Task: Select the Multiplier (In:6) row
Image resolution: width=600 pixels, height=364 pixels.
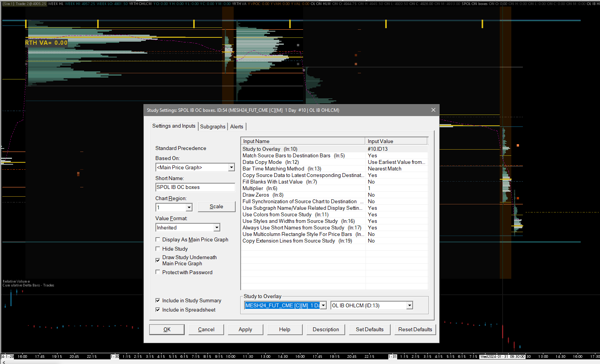Action: point(334,188)
